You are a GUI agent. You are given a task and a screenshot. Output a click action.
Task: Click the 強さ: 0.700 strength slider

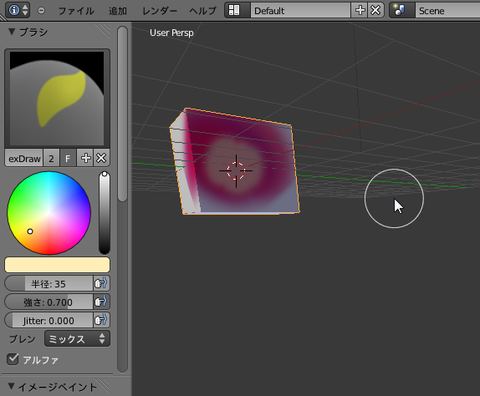(x=49, y=302)
